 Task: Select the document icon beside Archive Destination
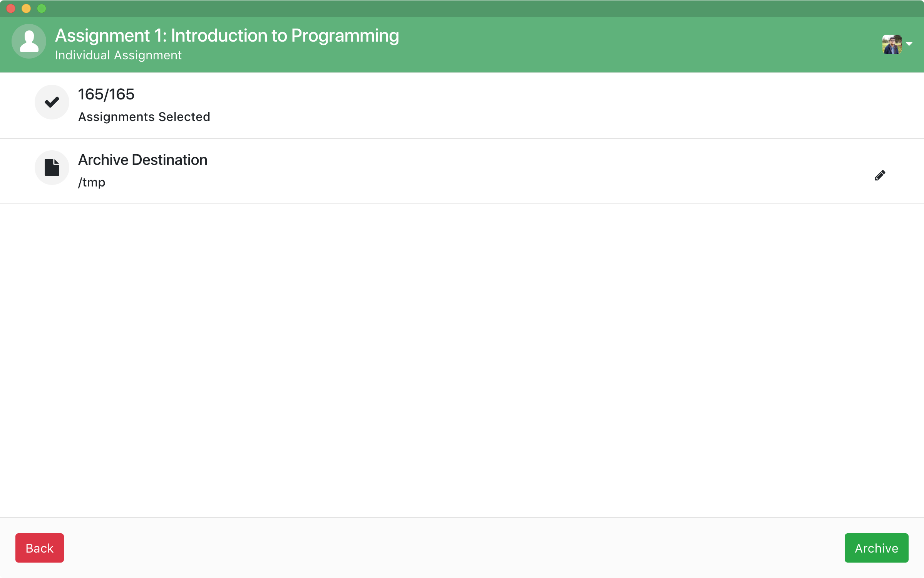pos(52,168)
